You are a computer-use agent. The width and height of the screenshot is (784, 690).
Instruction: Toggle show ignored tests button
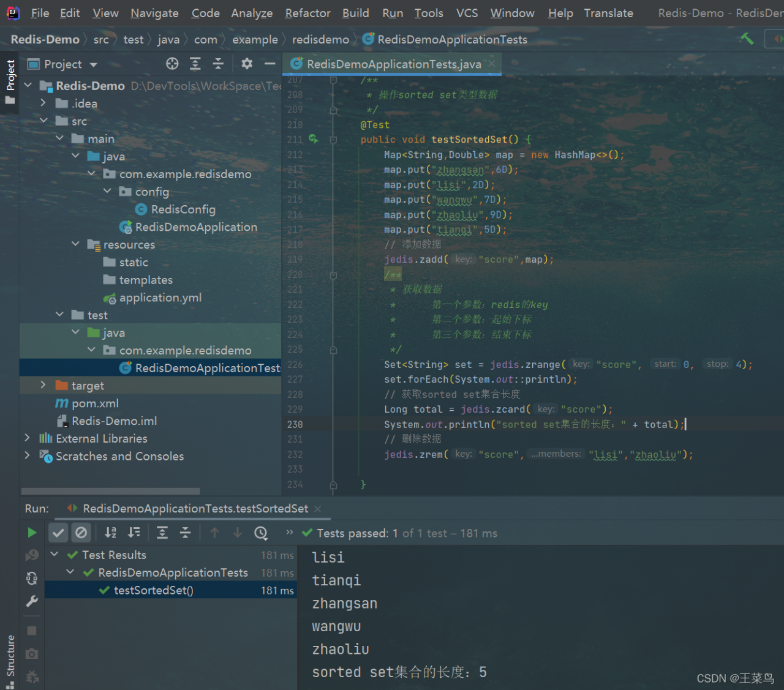[x=81, y=533]
